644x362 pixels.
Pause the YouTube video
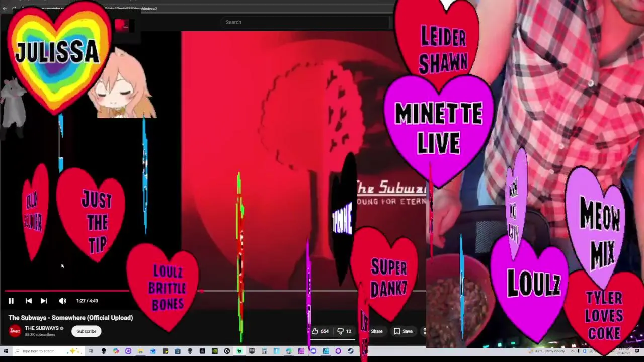[x=11, y=301]
